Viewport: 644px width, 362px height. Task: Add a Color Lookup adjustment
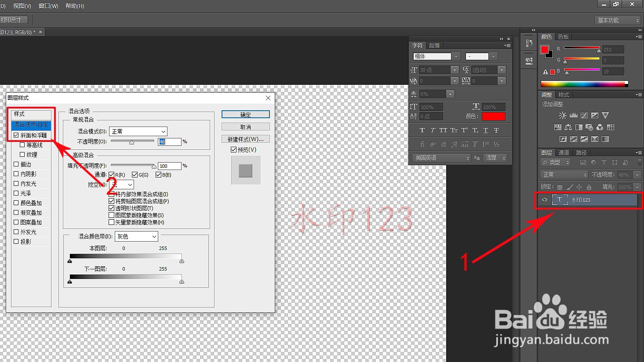coord(611,127)
